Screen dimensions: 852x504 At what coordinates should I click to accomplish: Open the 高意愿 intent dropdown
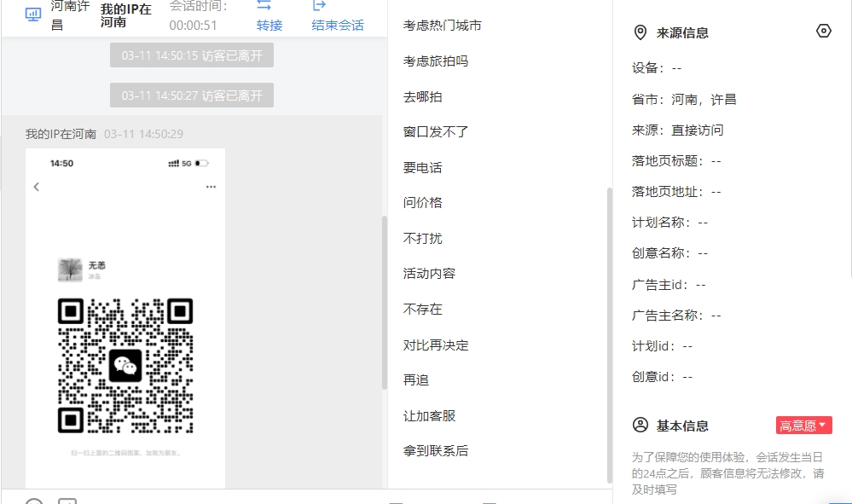coord(803,426)
